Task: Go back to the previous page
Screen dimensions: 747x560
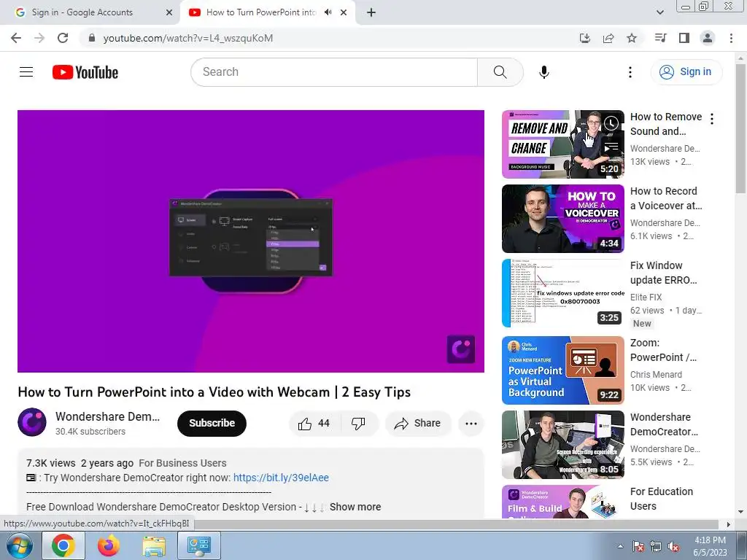Action: click(x=16, y=38)
